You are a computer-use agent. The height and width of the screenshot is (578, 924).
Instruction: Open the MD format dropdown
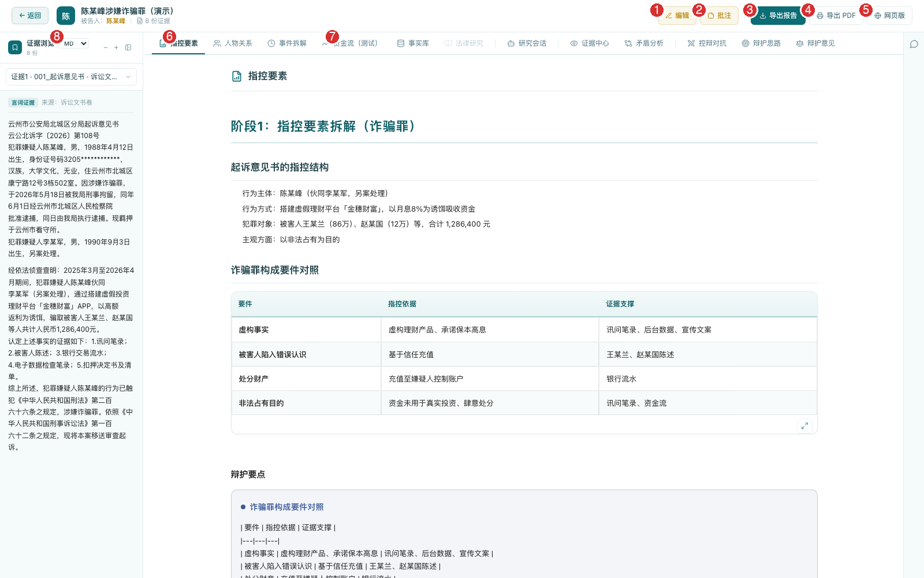coord(75,43)
